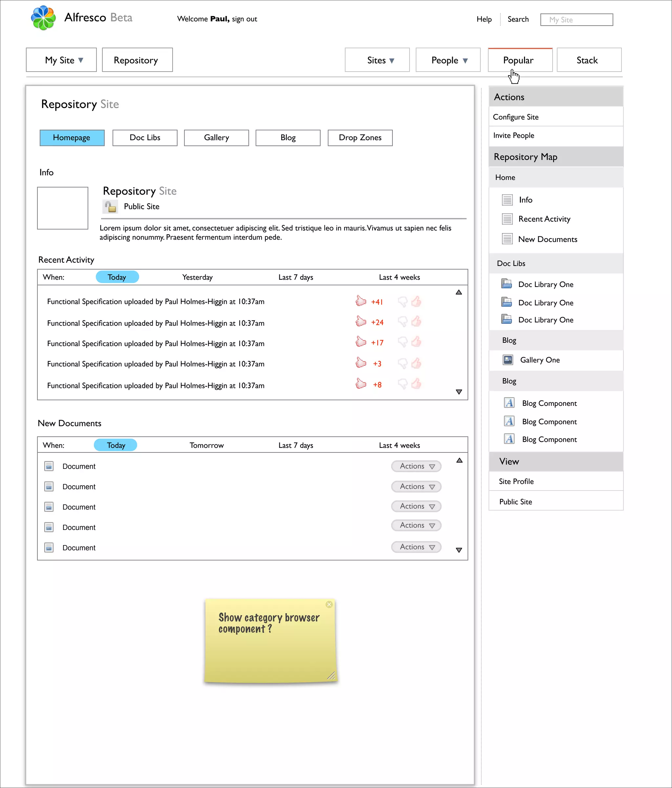The image size is (672, 788).
Task: Select the Yesterday filter in Recent Activity
Action: 197,277
